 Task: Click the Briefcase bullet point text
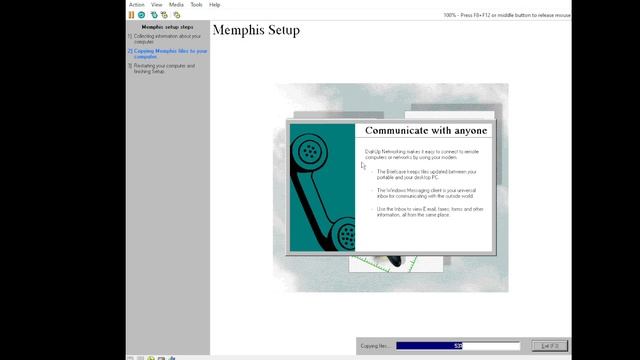tap(427, 175)
